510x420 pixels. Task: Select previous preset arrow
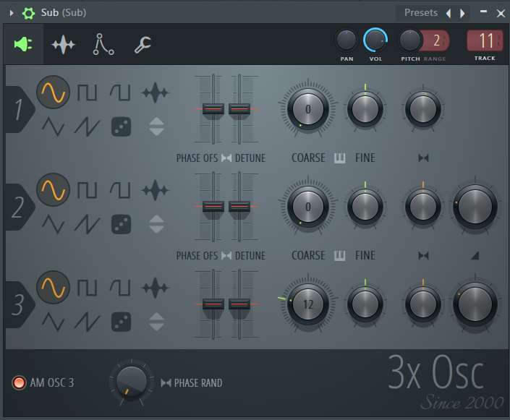[x=449, y=13]
